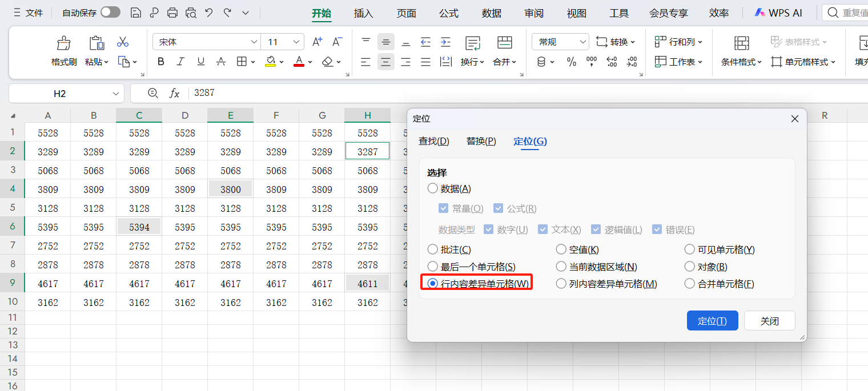Expand the fill color dropdown arrow

(280, 62)
